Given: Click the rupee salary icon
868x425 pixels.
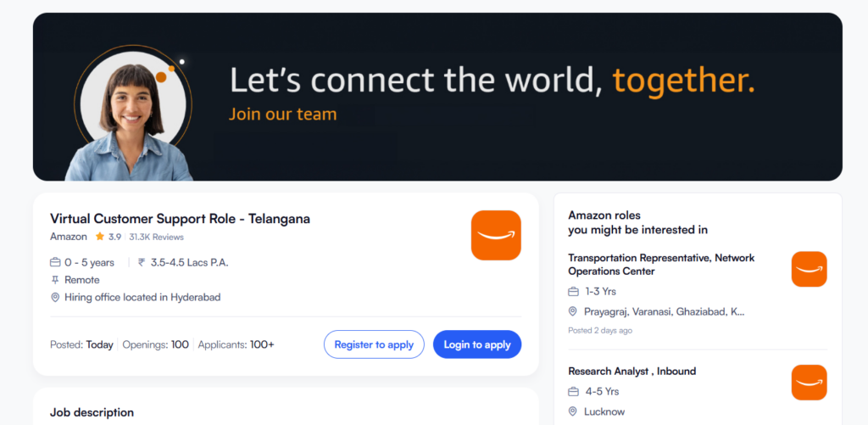Looking at the screenshot, I should tap(141, 263).
